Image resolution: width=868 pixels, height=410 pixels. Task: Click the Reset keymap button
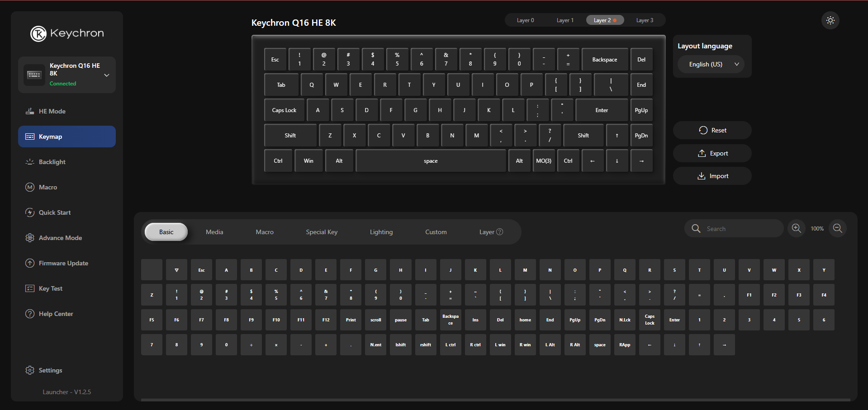tap(712, 130)
